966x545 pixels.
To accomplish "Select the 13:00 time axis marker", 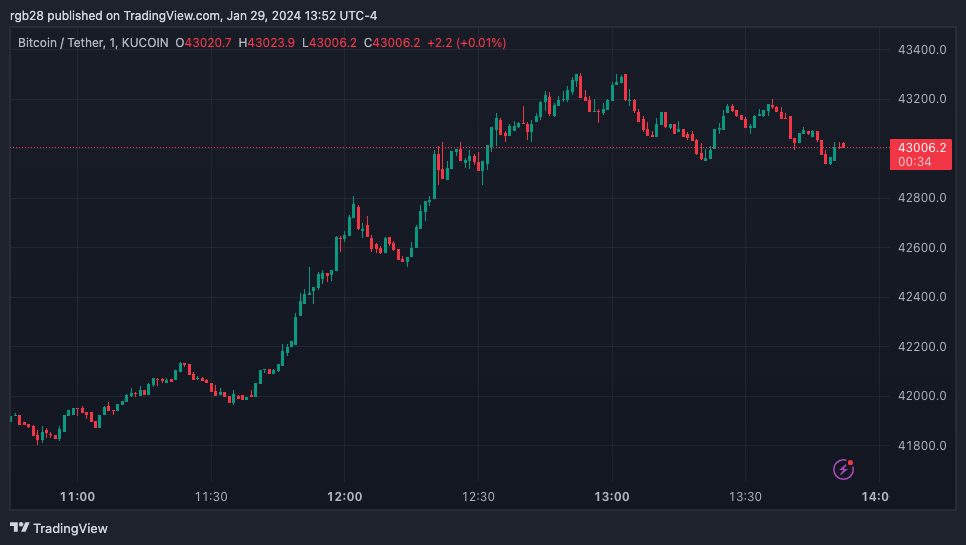I will (x=612, y=496).
